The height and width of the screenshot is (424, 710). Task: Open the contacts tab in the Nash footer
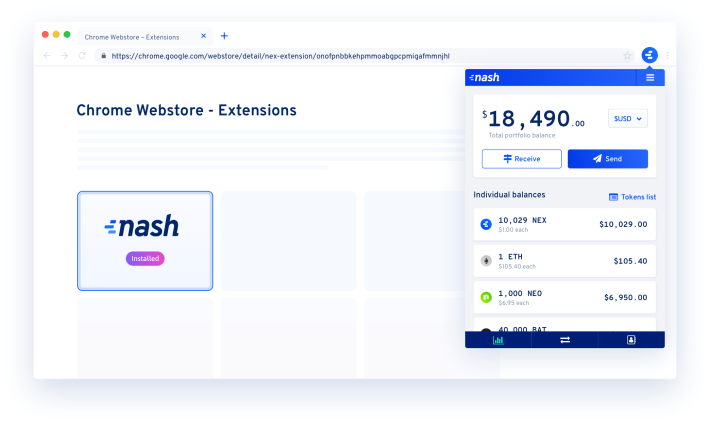631,340
